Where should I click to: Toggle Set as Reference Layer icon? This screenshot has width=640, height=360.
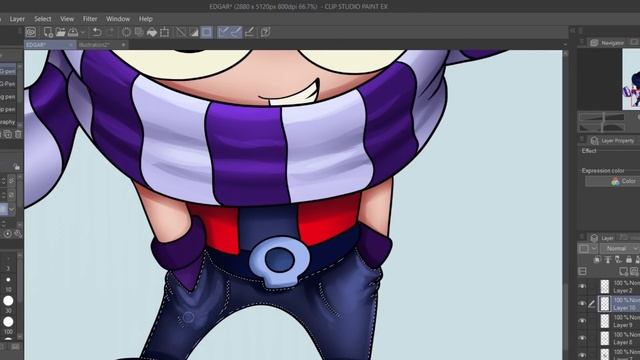point(608,260)
